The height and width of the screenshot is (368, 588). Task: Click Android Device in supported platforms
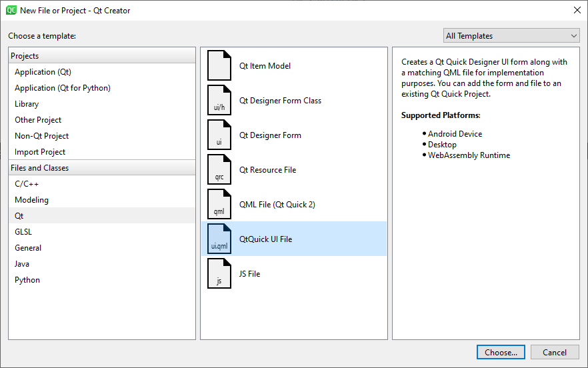[x=455, y=134]
